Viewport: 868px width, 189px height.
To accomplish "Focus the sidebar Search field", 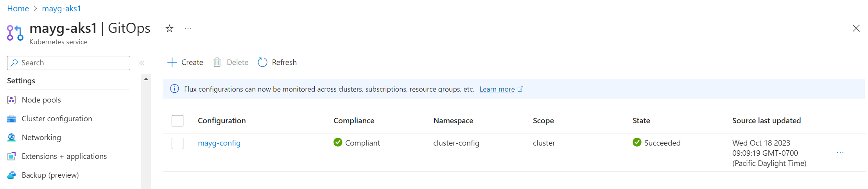I will pos(68,63).
